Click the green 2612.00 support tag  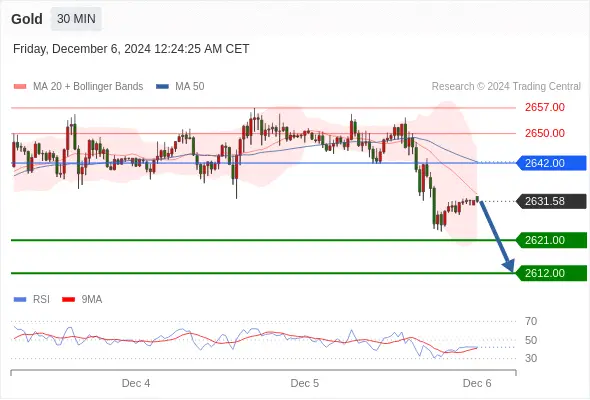[x=552, y=273]
